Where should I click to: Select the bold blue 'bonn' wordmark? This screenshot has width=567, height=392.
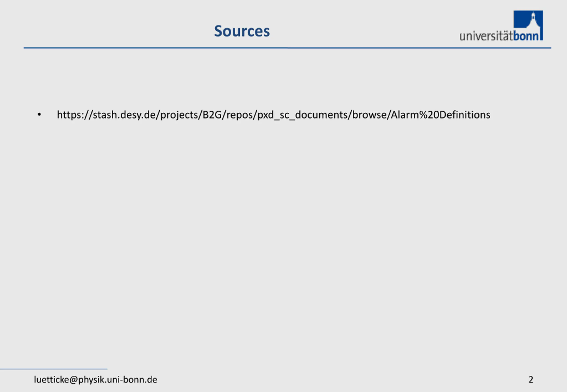tap(526, 36)
